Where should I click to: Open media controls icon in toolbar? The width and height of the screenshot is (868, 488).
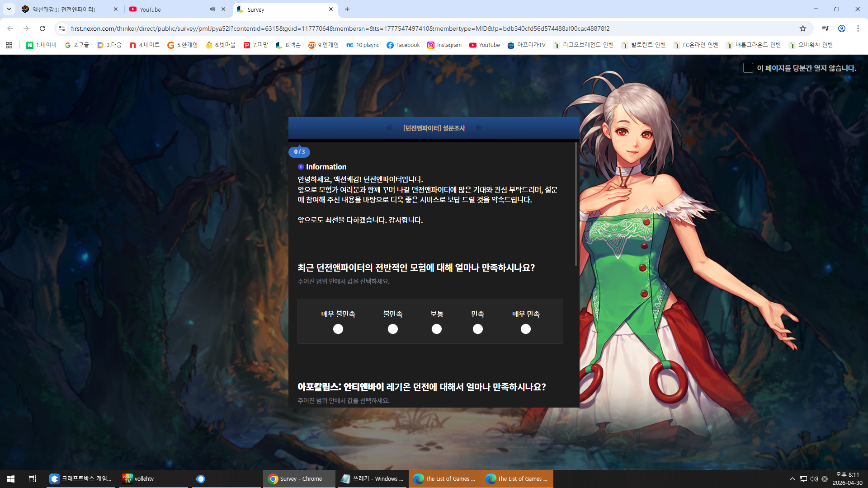pyautogui.click(x=825, y=28)
